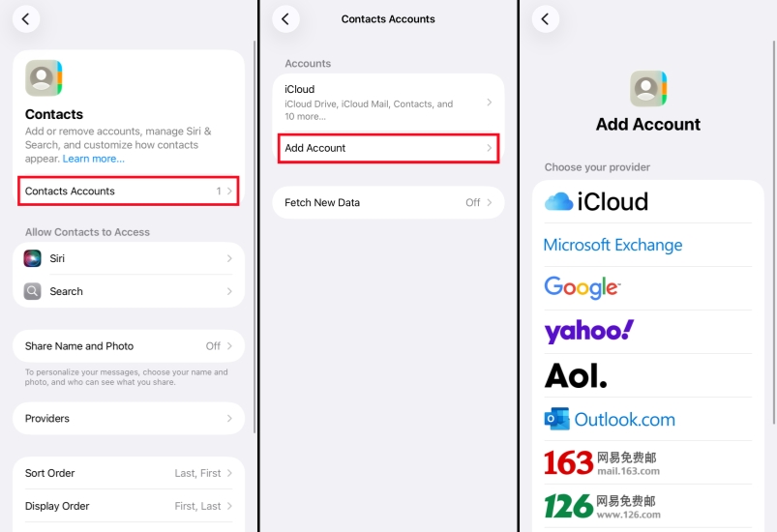Tap the Contacts app icon above Contacts heading
The image size is (777, 532).
coord(44,77)
